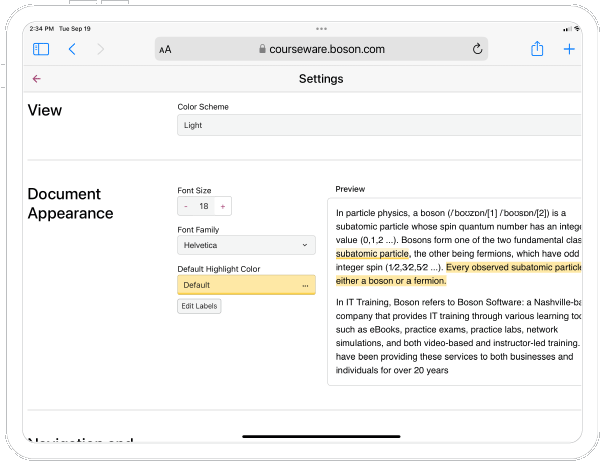Open the Font Family Helvetica dropdown

(x=246, y=244)
